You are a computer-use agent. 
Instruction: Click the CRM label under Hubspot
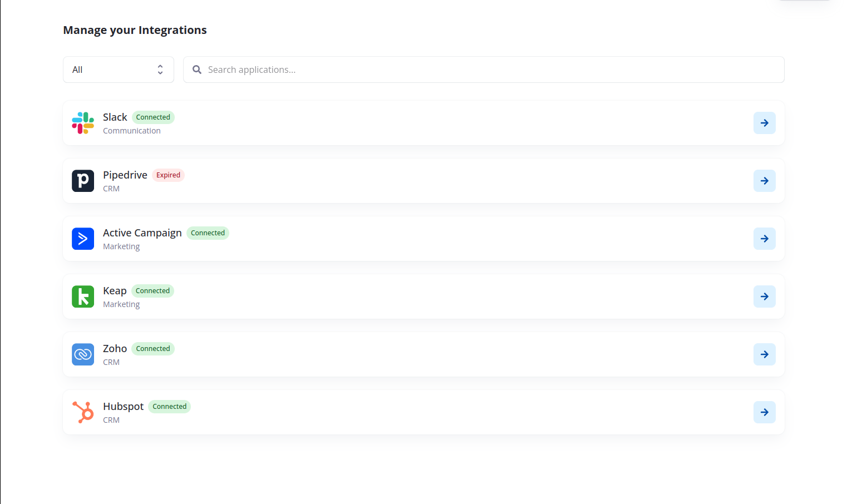coord(111,420)
